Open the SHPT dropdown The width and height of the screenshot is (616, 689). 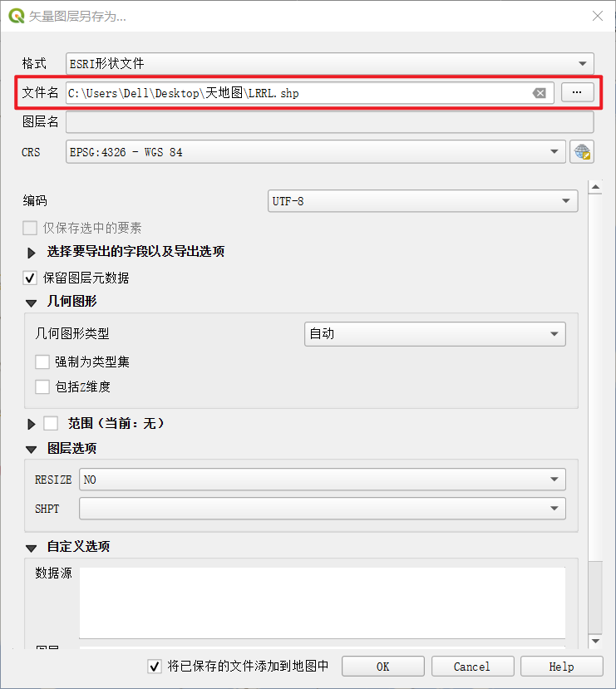point(323,509)
